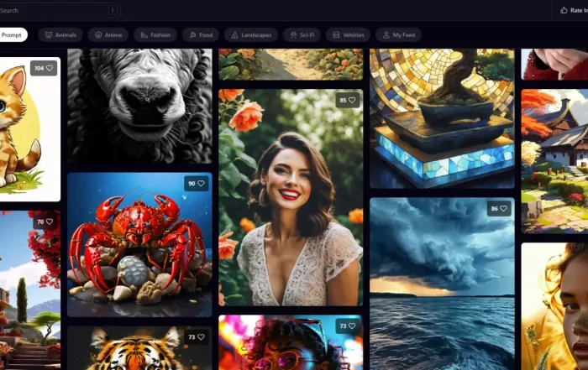588x370 pixels.
Task: Like the cartoon kitten image with 104
Action: click(x=49, y=68)
